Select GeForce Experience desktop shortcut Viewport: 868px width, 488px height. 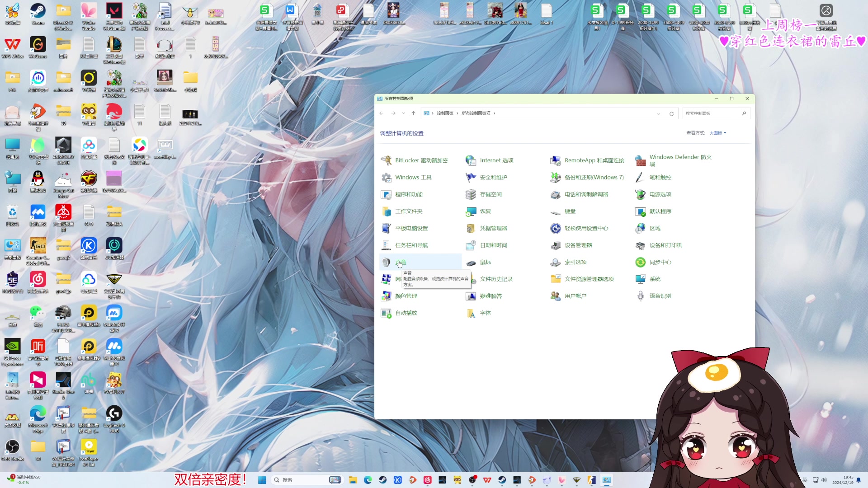tap(13, 352)
